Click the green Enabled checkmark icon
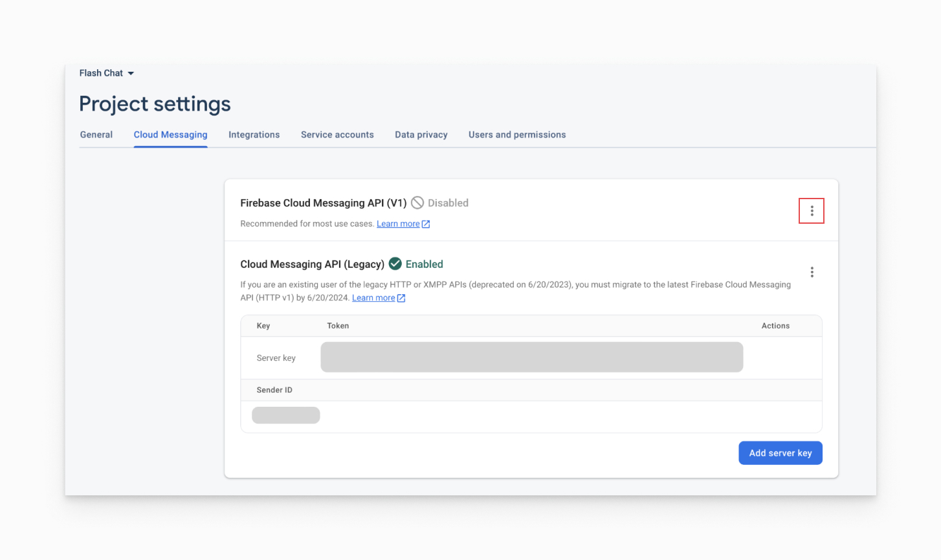Screen dimensions: 941x560 [x=395, y=264]
